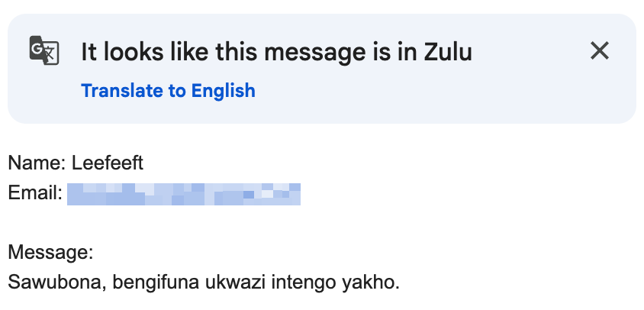Click the blurred email address
Viewport: 644px width, 310px height.
click(183, 195)
